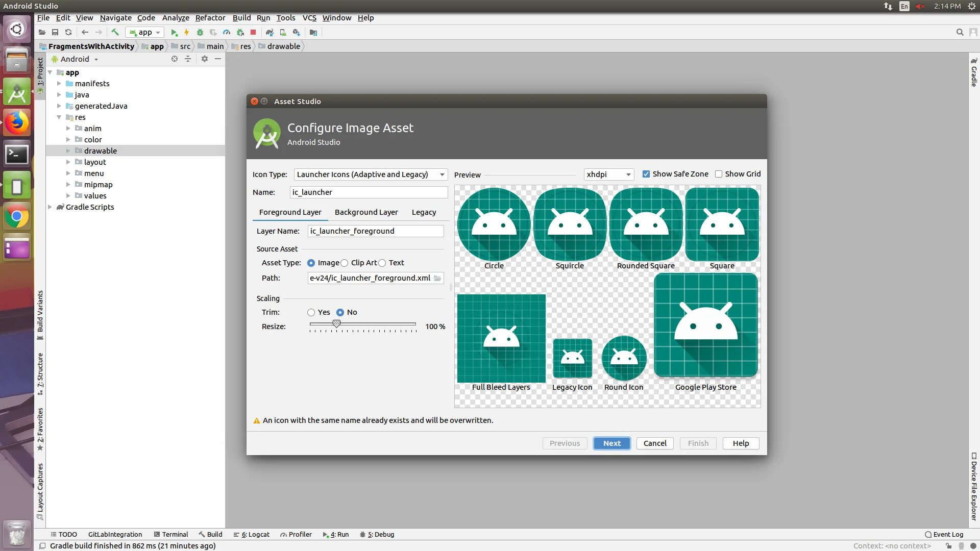Click the Resize slider handle
This screenshot has width=980, height=551.
tap(336, 324)
